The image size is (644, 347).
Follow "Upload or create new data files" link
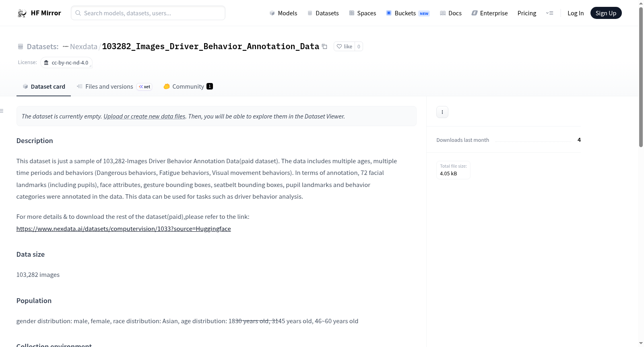pyautogui.click(x=144, y=116)
